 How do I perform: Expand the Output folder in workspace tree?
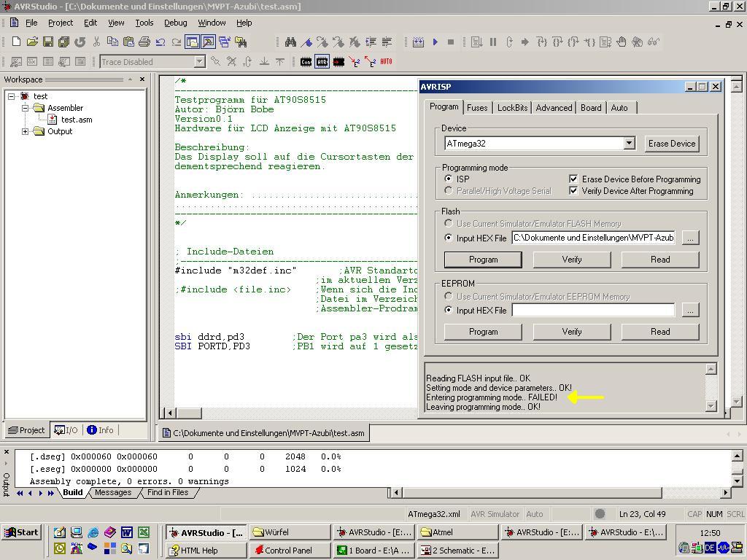click(26, 132)
